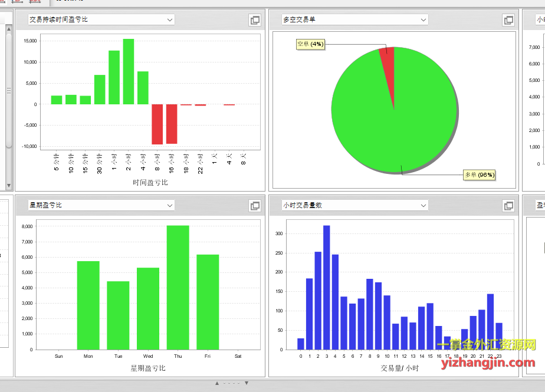Click the 8 天 label on the duration axis

(243, 159)
